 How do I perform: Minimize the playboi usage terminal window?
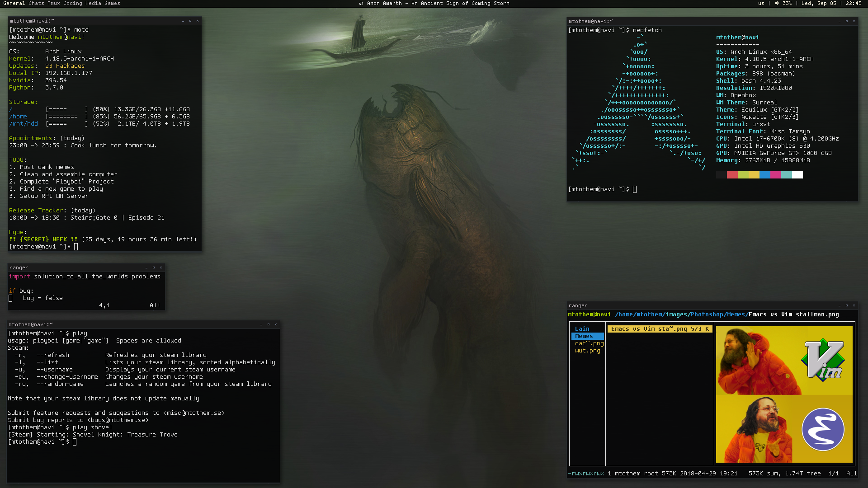click(x=261, y=324)
